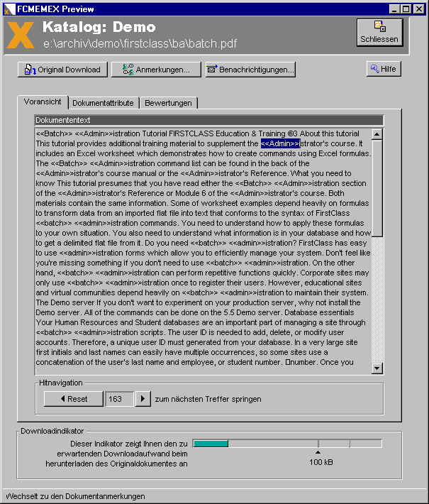Click the Downloadindikator group label
429x504 pixels.
click(x=52, y=431)
